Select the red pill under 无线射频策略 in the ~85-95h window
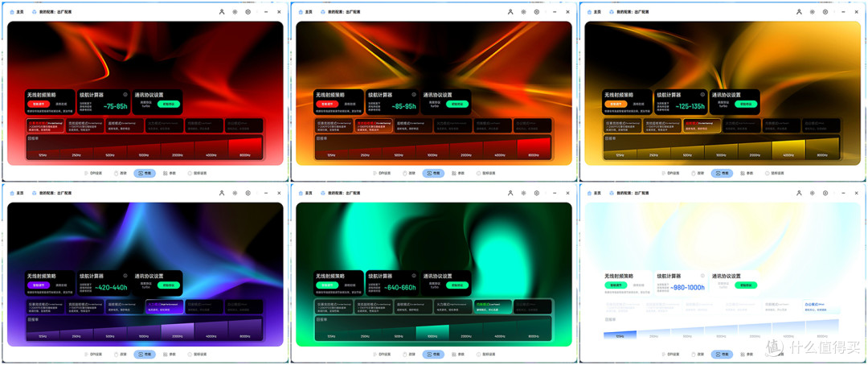 [x=327, y=104]
